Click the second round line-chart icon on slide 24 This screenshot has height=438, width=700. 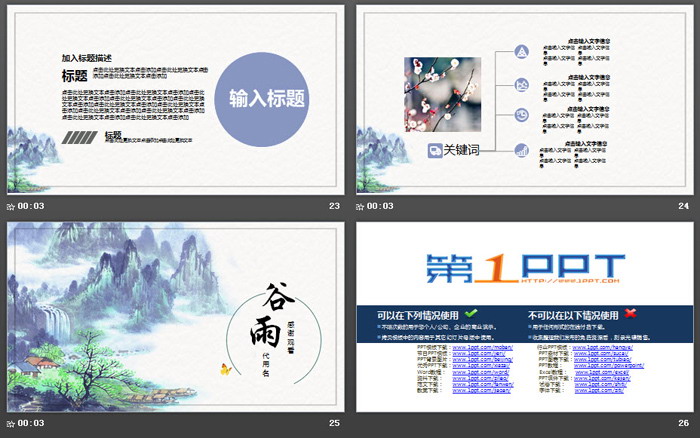click(x=521, y=84)
